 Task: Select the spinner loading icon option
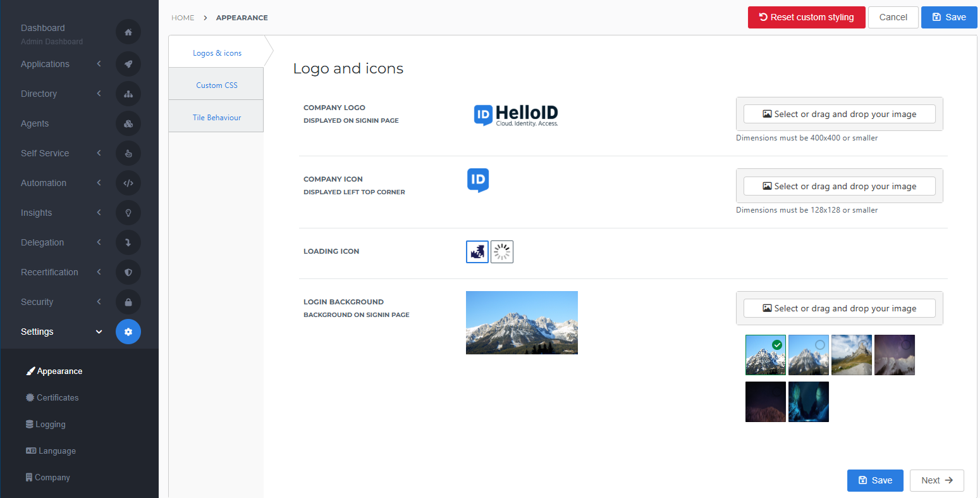point(502,252)
